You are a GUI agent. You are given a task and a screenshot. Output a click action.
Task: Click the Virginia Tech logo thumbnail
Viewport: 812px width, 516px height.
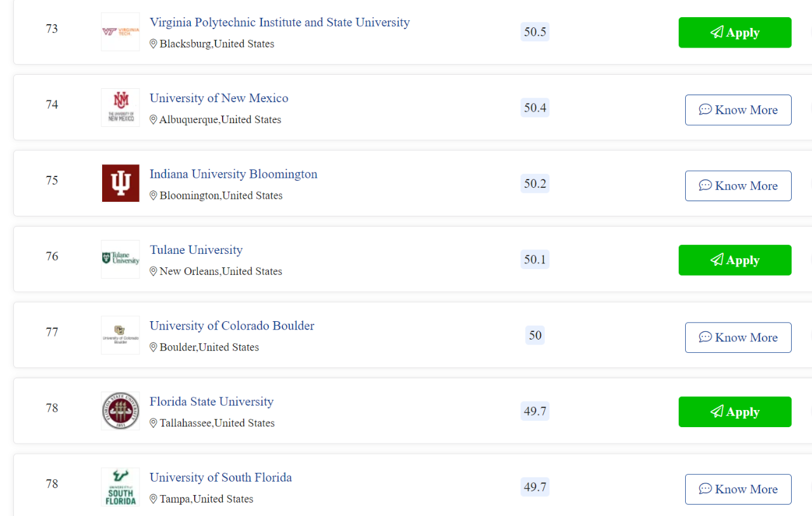[x=121, y=32]
